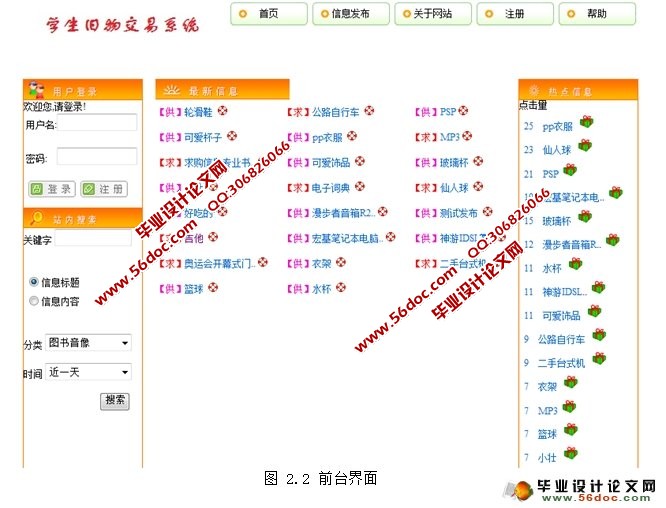This screenshot has width=666, height=508.
Task: Open hot item 篮球
Action: pos(547,435)
